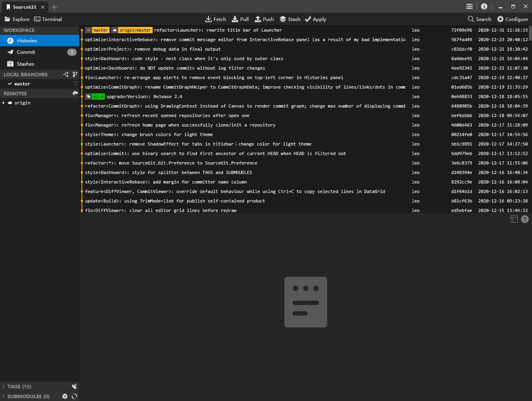Click the Pull button

click(240, 19)
